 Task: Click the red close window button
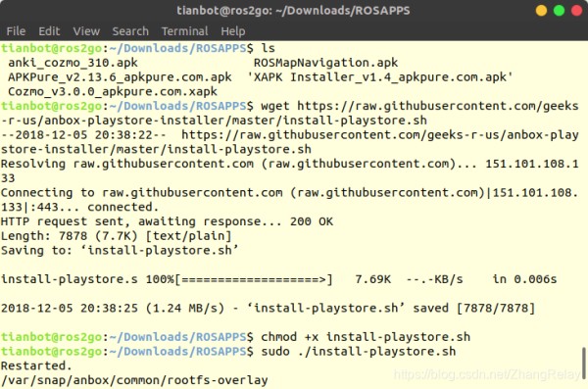point(576,10)
